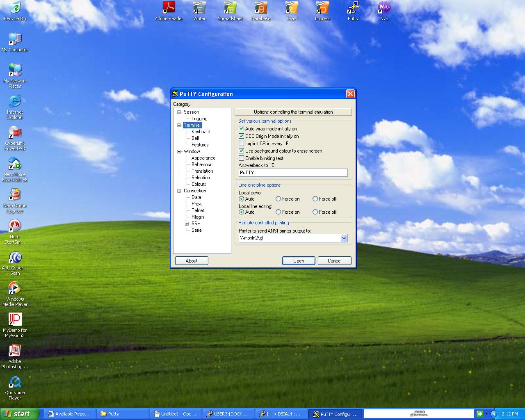The width and height of the screenshot is (525, 420).
Task: Collapse the Terminal tree node
Action: [x=179, y=125]
